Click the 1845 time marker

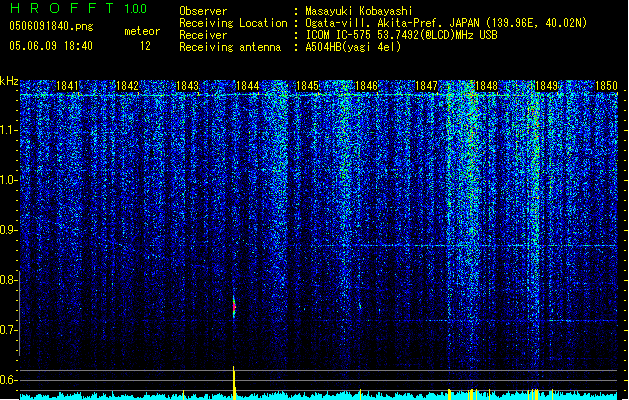point(307,86)
